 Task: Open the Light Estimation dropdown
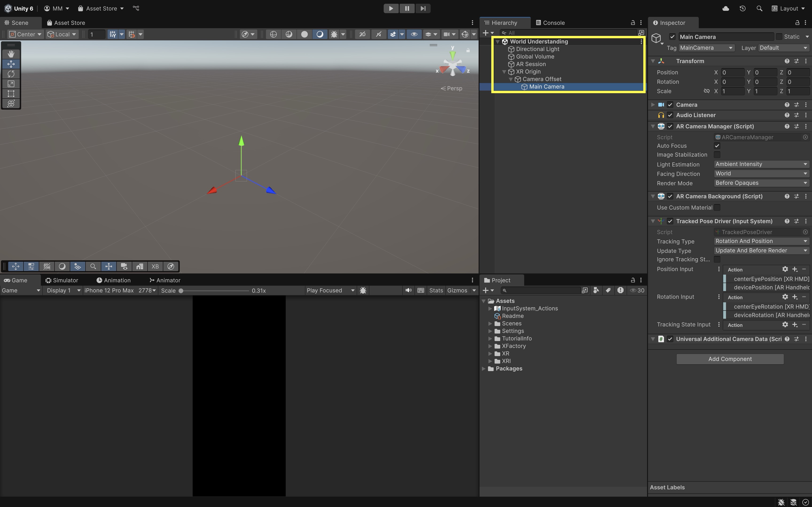click(x=761, y=164)
